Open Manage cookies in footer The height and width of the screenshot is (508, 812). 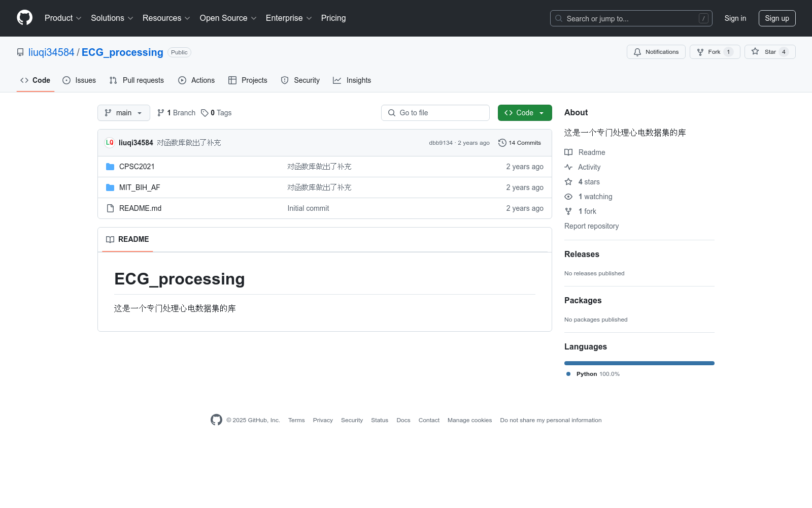coord(470,420)
